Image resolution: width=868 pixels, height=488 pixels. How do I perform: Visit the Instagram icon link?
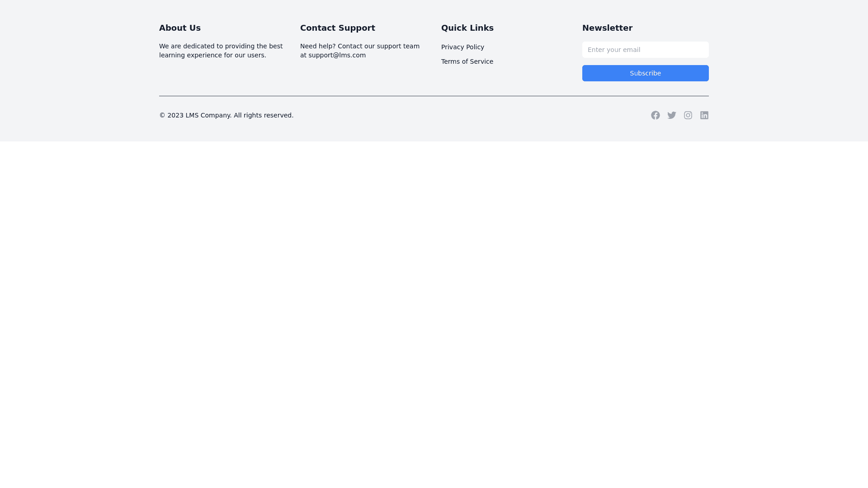point(688,115)
